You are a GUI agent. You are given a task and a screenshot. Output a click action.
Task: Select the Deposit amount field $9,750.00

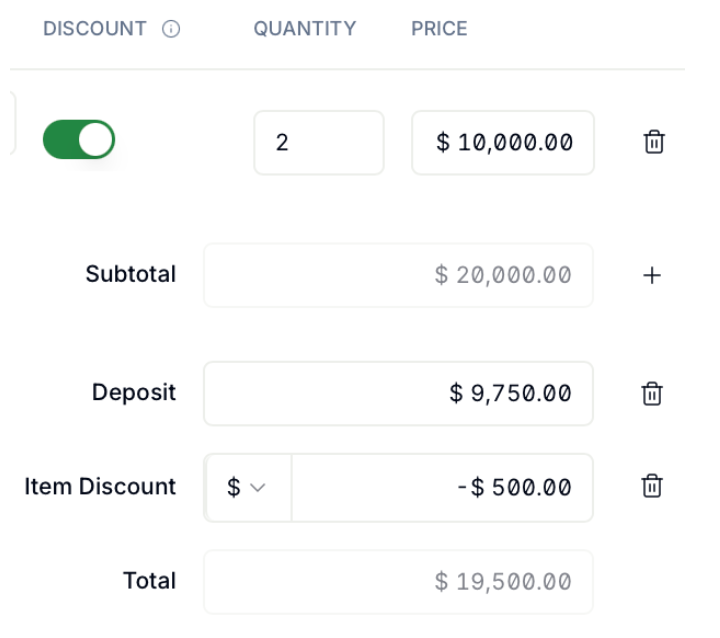click(x=399, y=394)
